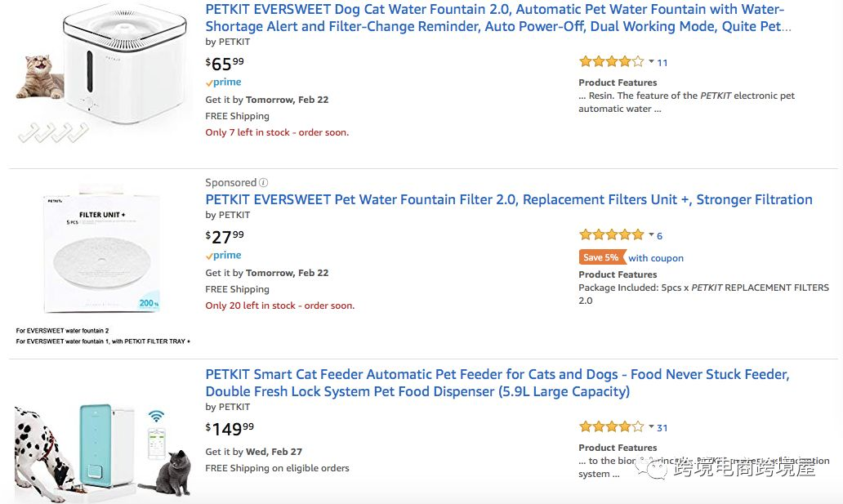Click the water fountain product image
The image size is (843, 504).
point(103,75)
